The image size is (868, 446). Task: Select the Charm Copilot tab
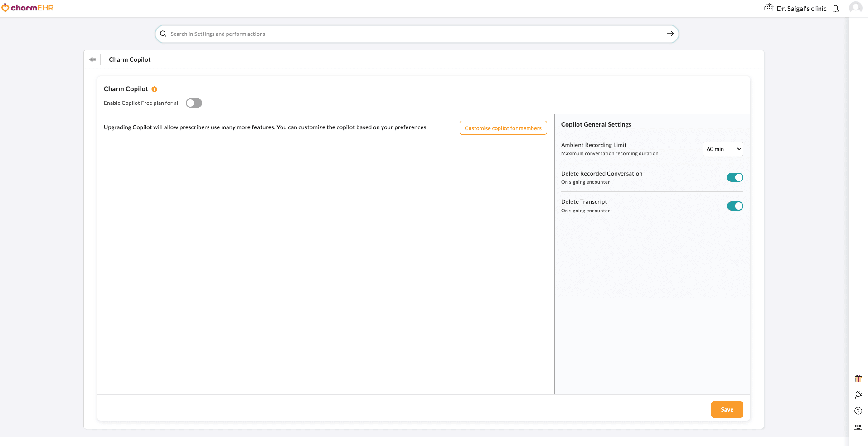pos(130,59)
